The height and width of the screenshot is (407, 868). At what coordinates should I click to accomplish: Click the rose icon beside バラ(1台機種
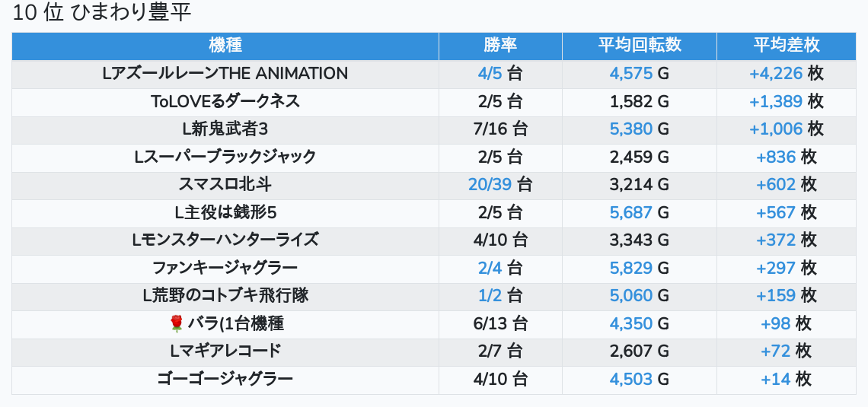177,324
